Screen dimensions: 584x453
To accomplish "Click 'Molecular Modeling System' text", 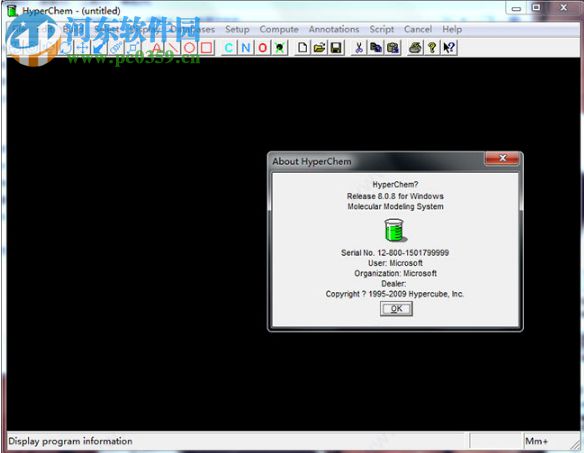I will tap(395, 206).
